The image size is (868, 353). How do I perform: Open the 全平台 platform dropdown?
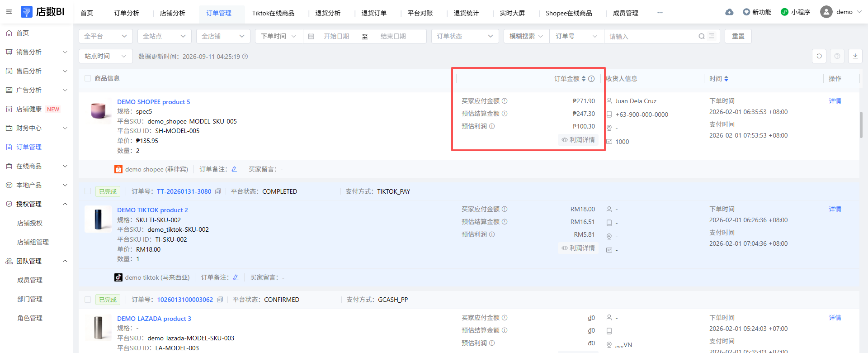106,36
